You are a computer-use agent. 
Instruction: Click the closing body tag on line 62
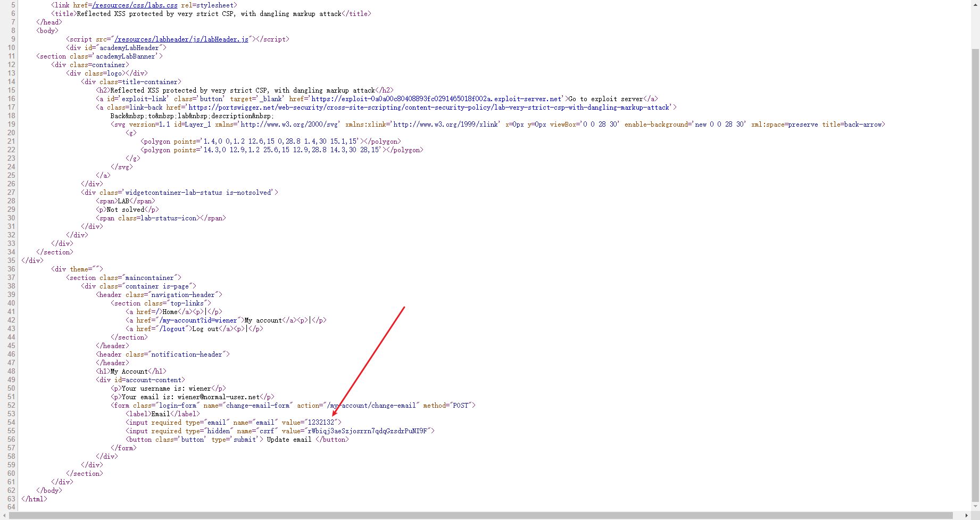tap(49, 491)
